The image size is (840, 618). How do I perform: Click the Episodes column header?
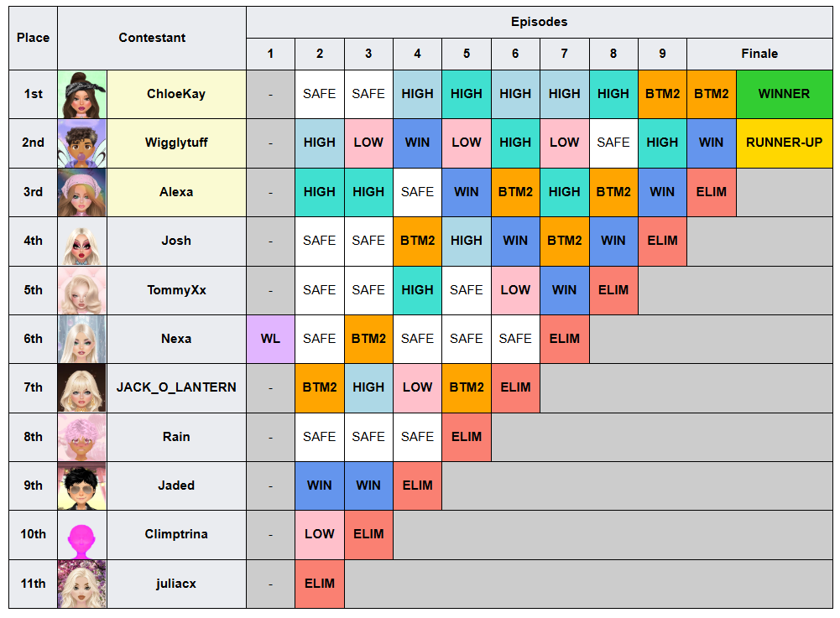tap(539, 22)
